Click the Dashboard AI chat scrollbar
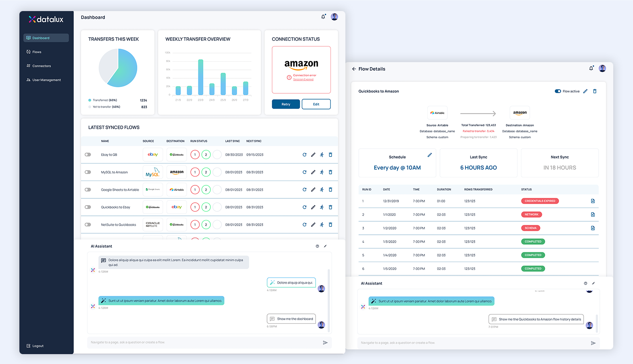This screenshot has width=633, height=364. point(329,300)
